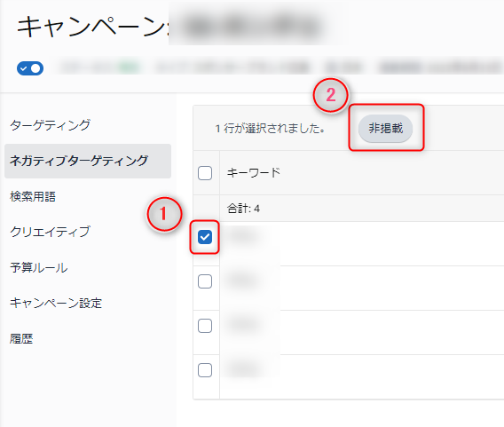This screenshot has height=427, width=504.
Task: Click the blurred keyword in the first row
Action: (x=243, y=237)
